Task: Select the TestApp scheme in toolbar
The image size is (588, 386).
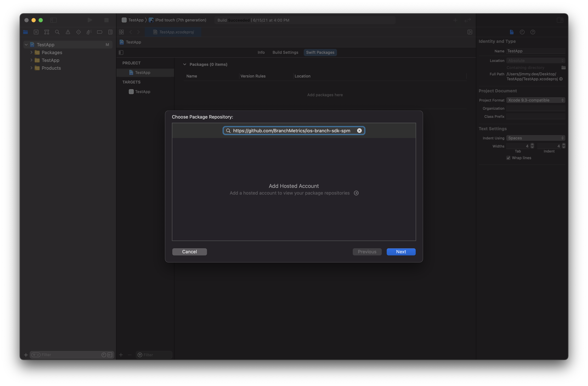Action: [133, 20]
